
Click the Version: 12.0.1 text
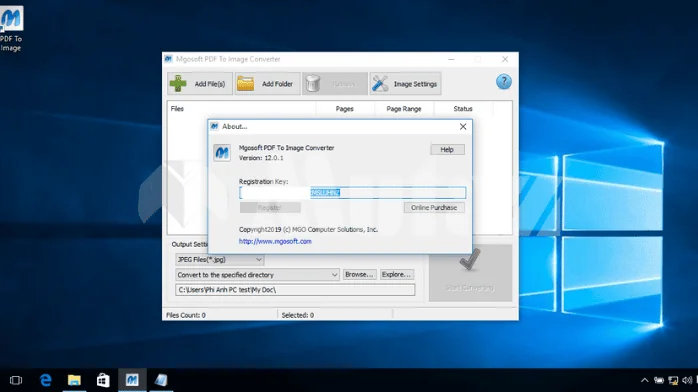261,158
